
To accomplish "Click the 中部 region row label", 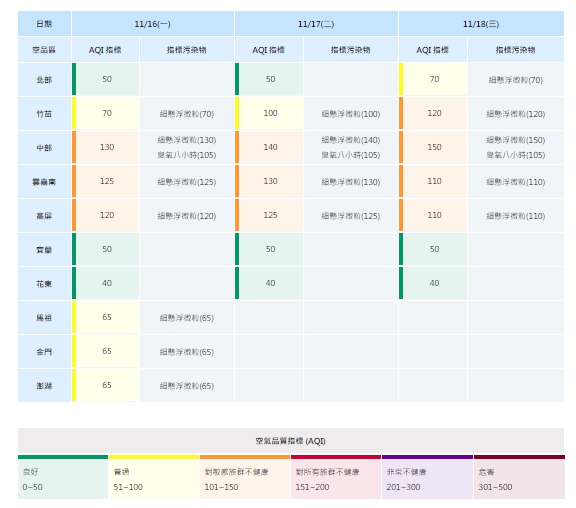I will click(x=44, y=147).
